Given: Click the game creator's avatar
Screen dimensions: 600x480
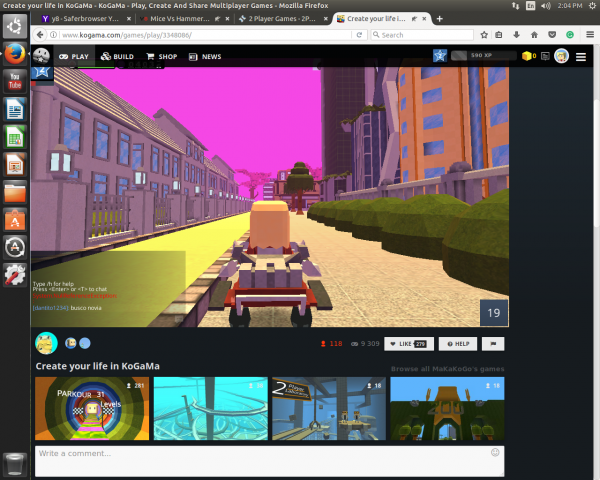Looking at the screenshot, I should point(46,343).
